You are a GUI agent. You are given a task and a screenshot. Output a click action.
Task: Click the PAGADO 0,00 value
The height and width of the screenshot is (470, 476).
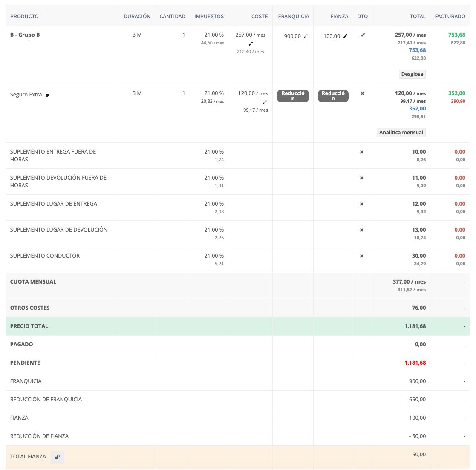[x=421, y=344]
